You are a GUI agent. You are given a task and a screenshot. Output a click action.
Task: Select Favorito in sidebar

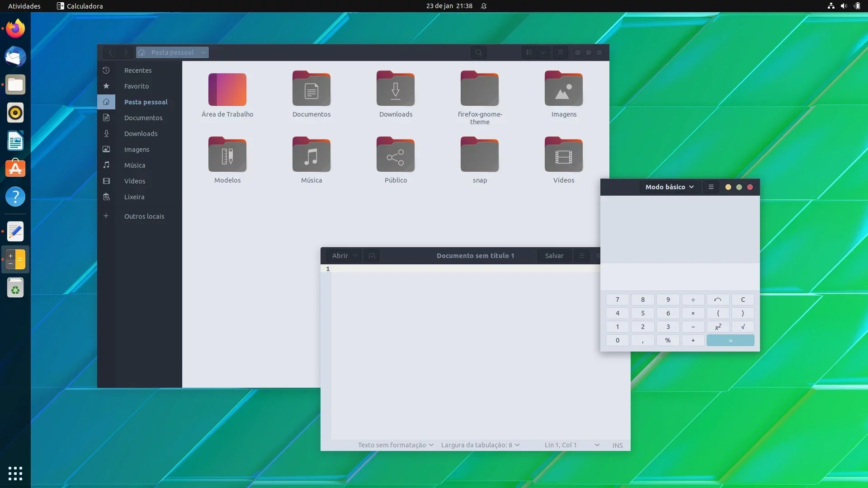140,86
